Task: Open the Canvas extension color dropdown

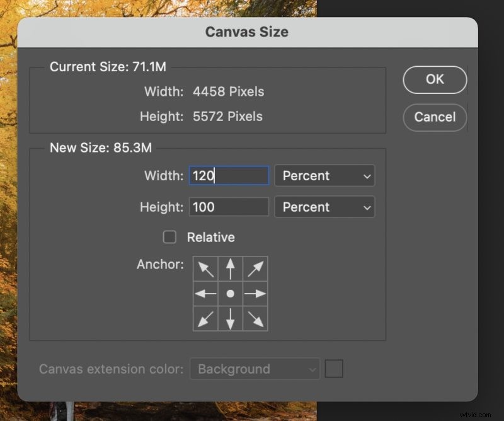Action: (255, 369)
